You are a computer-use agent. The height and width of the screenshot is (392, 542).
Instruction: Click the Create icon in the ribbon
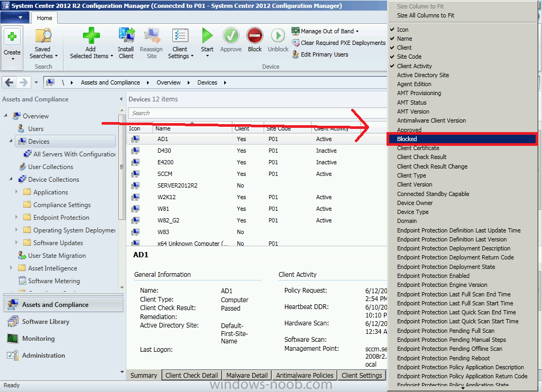[x=12, y=36]
